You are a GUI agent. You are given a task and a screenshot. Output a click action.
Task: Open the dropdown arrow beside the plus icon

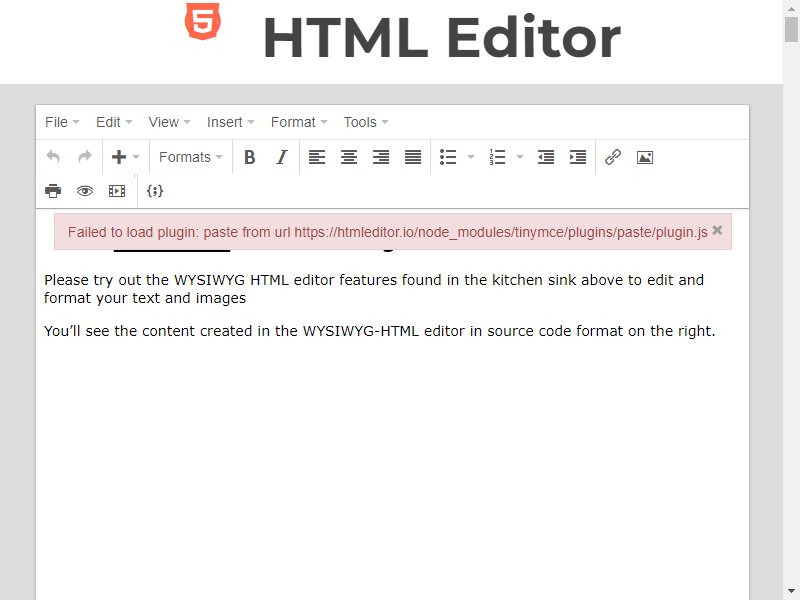pos(136,157)
